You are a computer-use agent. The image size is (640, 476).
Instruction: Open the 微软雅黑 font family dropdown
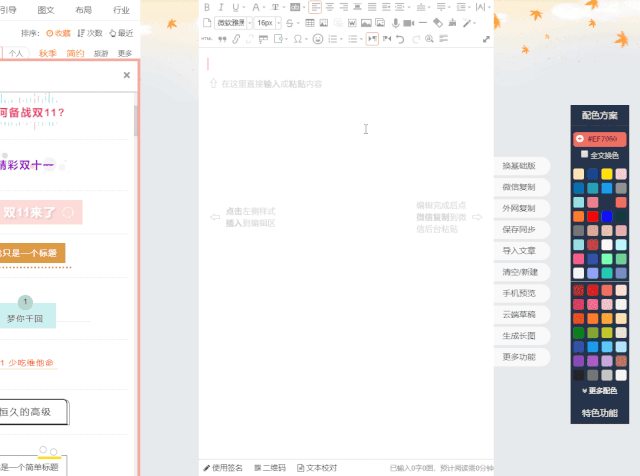[x=232, y=22]
